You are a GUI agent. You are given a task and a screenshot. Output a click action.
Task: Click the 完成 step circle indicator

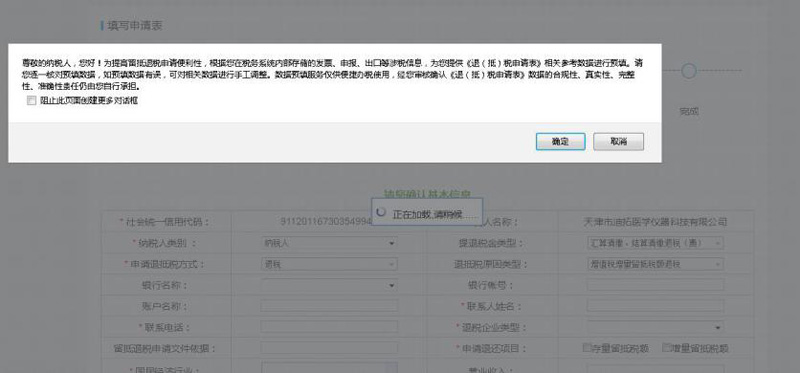pos(689,71)
